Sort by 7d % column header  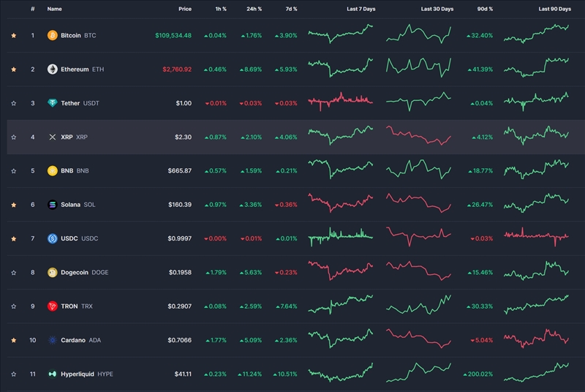click(x=289, y=9)
